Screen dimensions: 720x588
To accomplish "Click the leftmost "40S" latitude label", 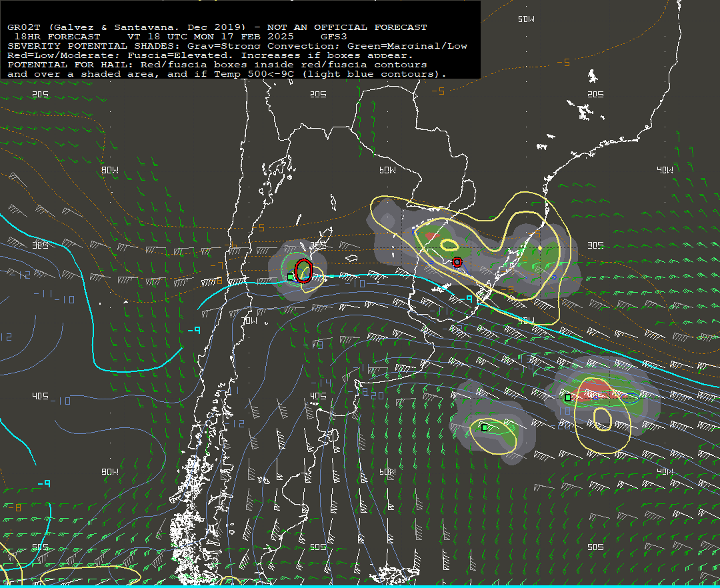I will (x=41, y=396).
